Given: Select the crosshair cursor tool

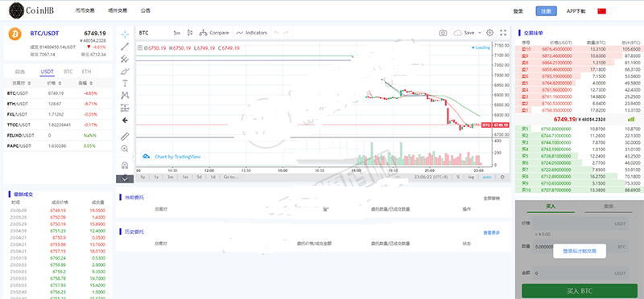Looking at the screenshot, I should coord(125,33).
